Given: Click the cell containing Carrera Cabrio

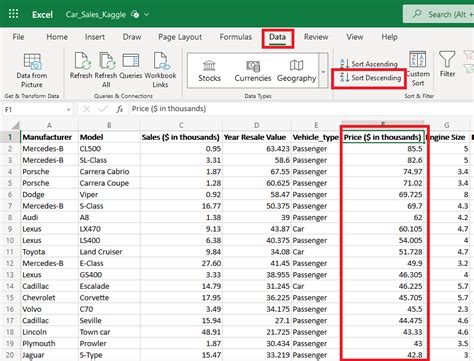Looking at the screenshot, I should [109, 172].
